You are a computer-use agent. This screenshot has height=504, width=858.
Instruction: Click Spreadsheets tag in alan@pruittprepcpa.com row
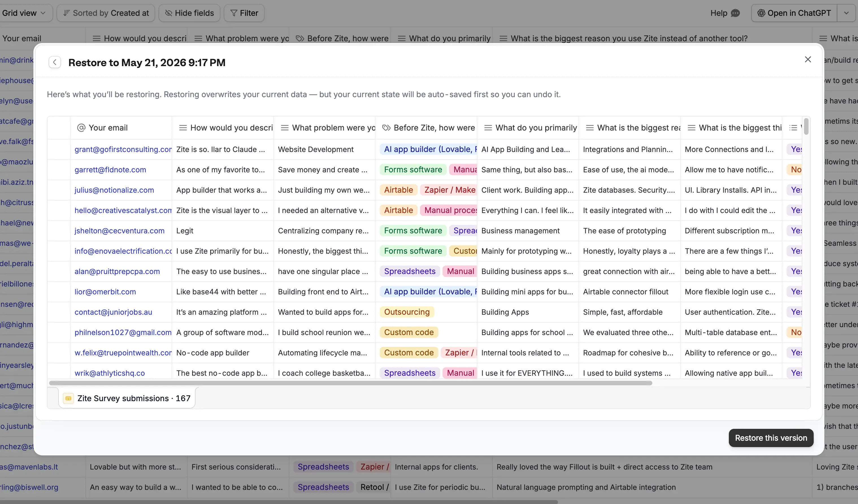(410, 271)
